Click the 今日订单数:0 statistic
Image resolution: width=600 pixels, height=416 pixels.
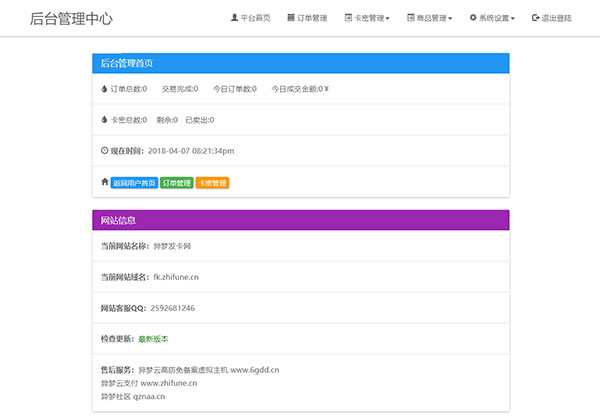tap(235, 89)
